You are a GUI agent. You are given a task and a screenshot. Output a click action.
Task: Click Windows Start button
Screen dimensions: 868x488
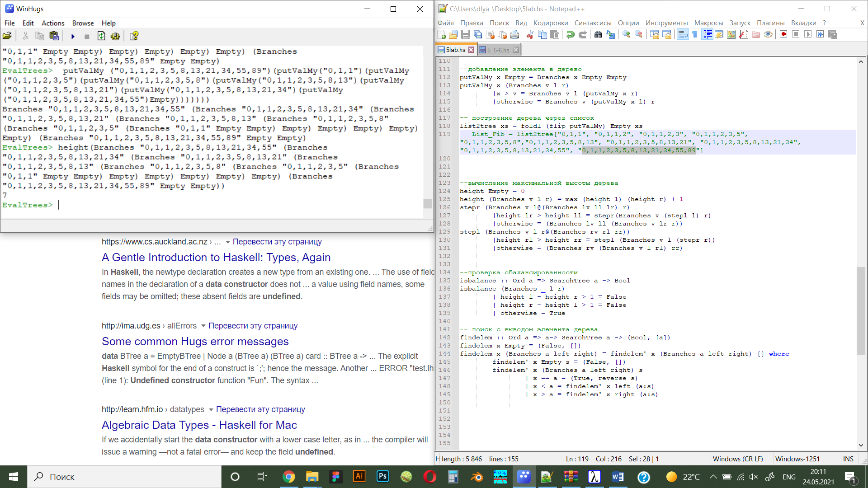pos(14,477)
